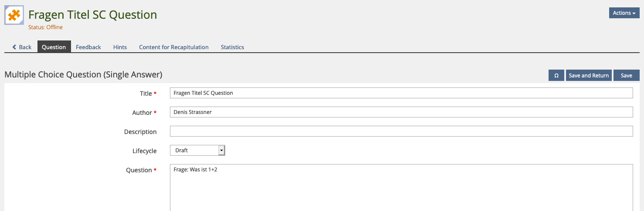Image resolution: width=644 pixels, height=211 pixels.
Task: Click the Multiple Choice Question (Single Answer) heading
Action: coord(83,75)
